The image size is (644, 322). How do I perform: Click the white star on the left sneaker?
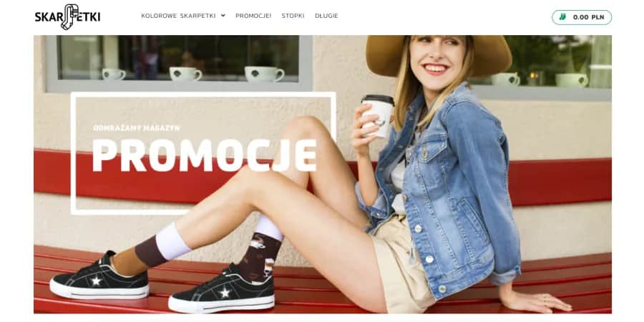click(x=96, y=281)
